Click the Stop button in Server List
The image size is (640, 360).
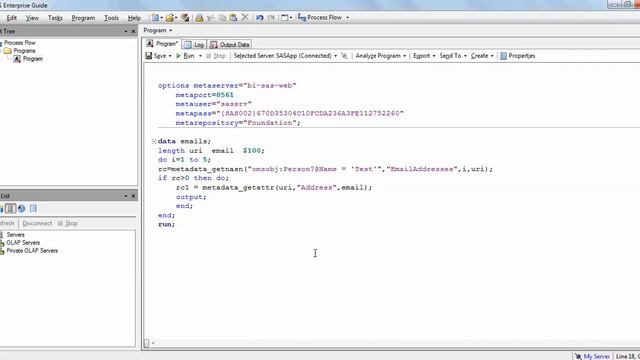tap(68, 223)
